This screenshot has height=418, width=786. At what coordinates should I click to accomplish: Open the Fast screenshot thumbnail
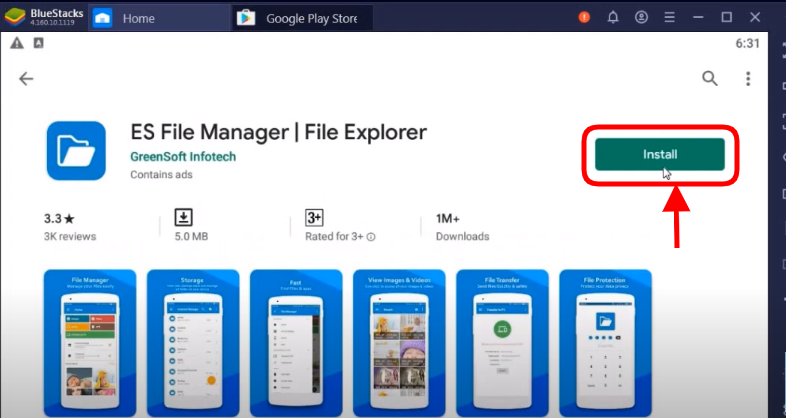[x=296, y=343]
